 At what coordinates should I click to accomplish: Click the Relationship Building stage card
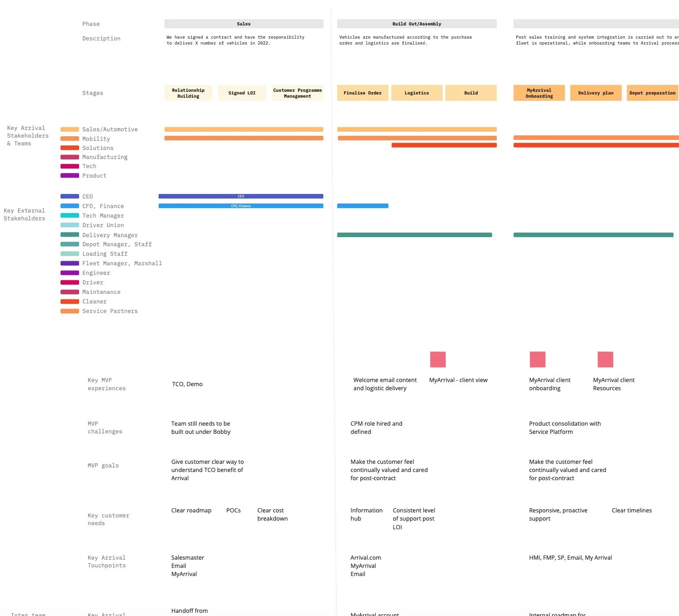pos(188,93)
